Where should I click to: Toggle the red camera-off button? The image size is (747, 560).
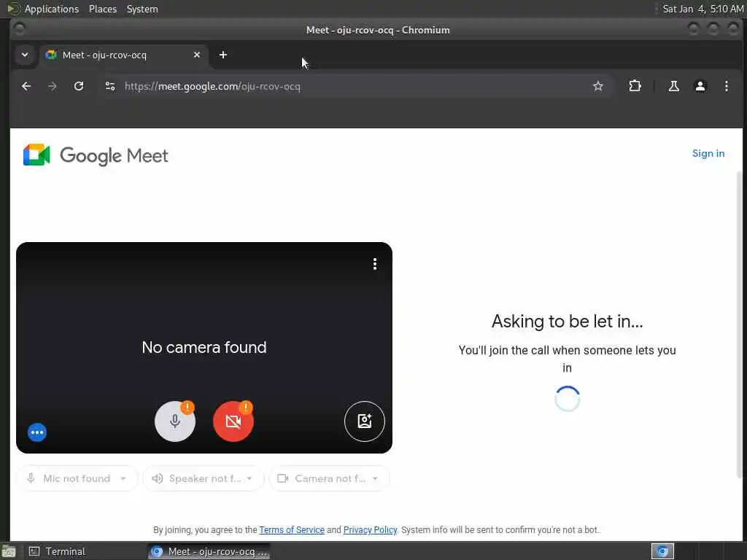[233, 421]
